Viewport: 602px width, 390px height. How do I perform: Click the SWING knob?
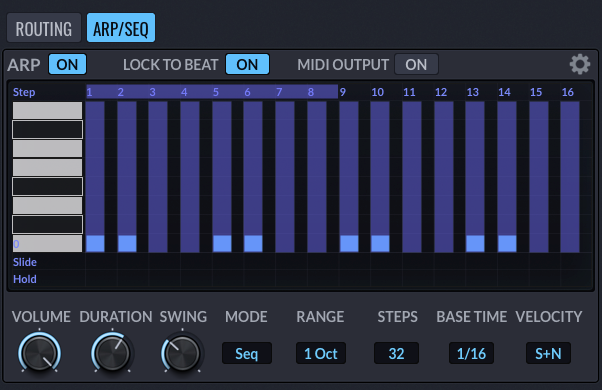pyautogui.click(x=182, y=353)
